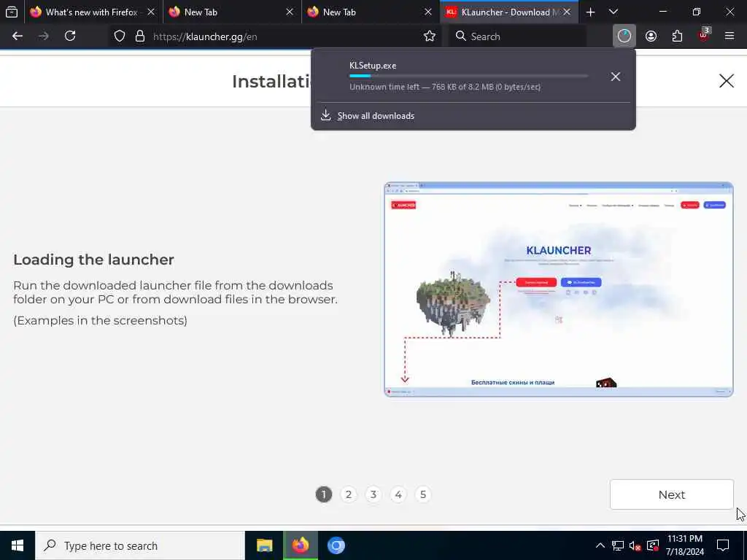Image resolution: width=747 pixels, height=560 pixels.
Task: Reload the current page
Action: [x=70, y=36]
